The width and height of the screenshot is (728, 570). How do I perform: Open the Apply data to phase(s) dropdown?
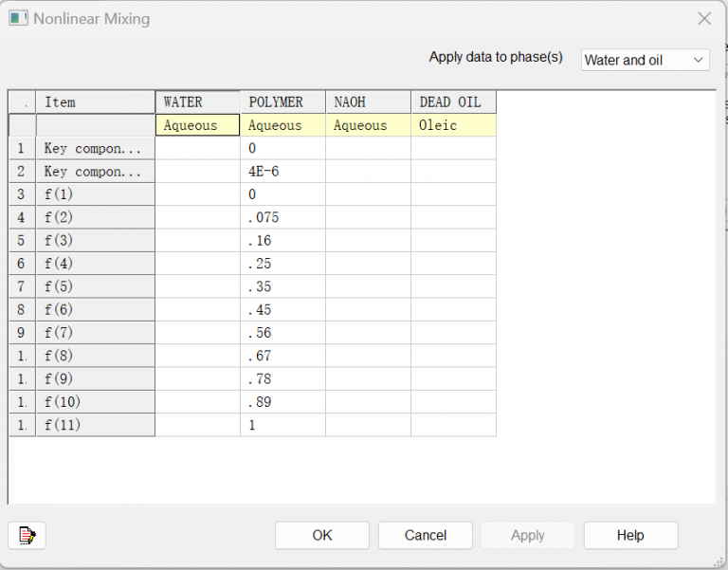645,60
